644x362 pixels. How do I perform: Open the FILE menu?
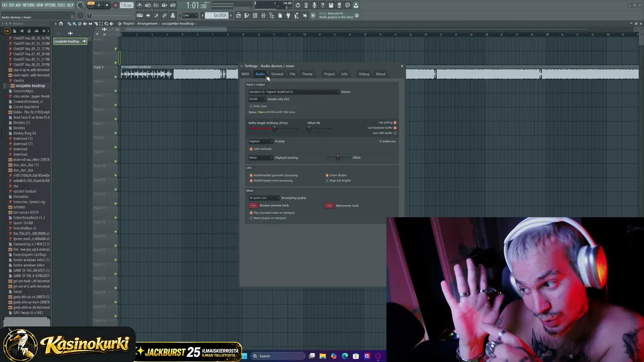(5, 5)
